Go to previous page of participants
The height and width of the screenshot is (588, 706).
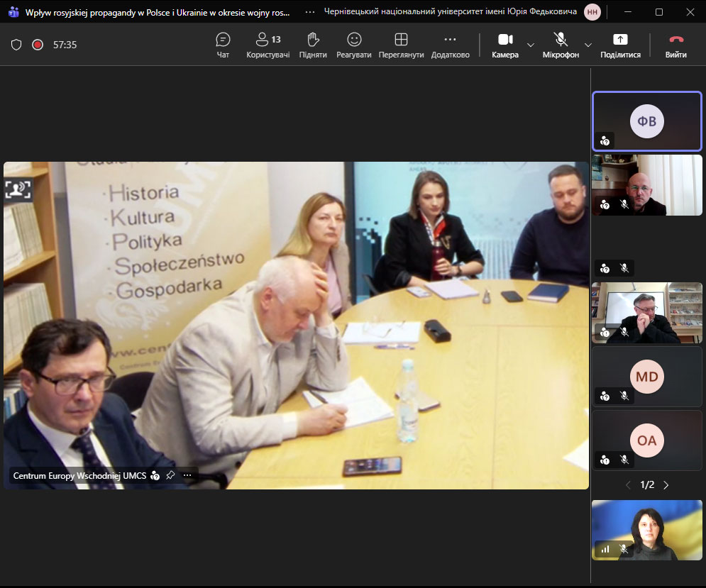[x=628, y=485]
